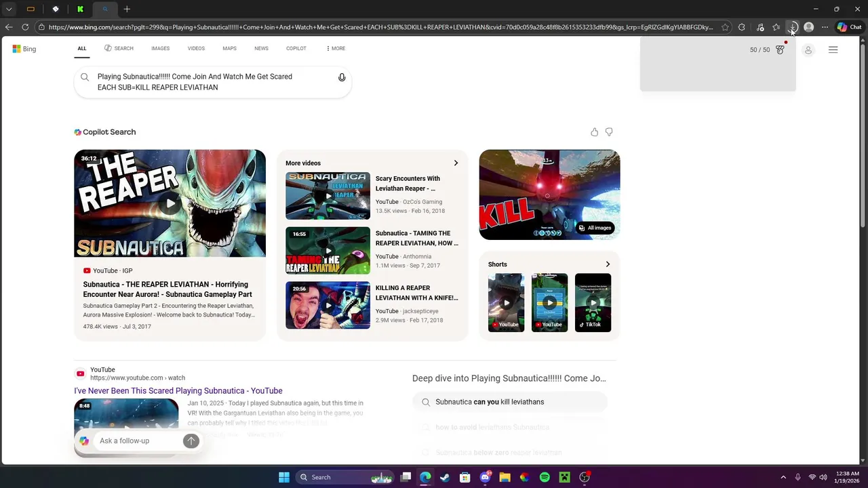The image size is (868, 488).
Task: Click the All images button on the KILL image
Action: [595, 228]
